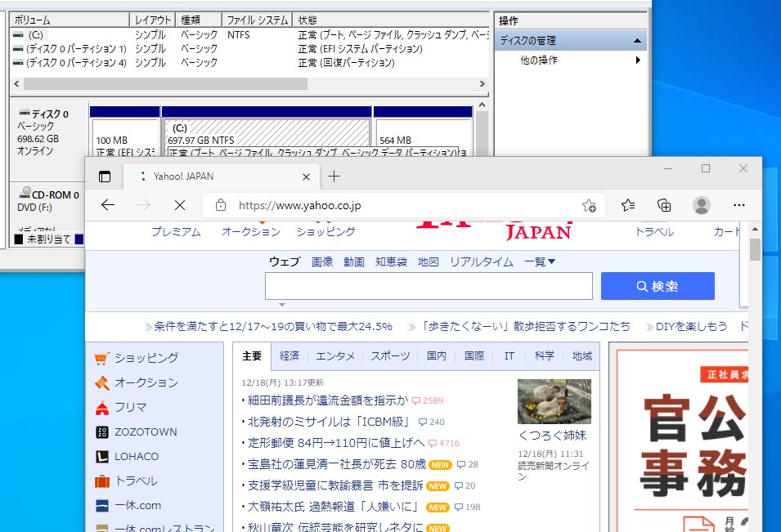
Task: Select the (C:) volume row in Disk Management
Action: click(x=249, y=35)
